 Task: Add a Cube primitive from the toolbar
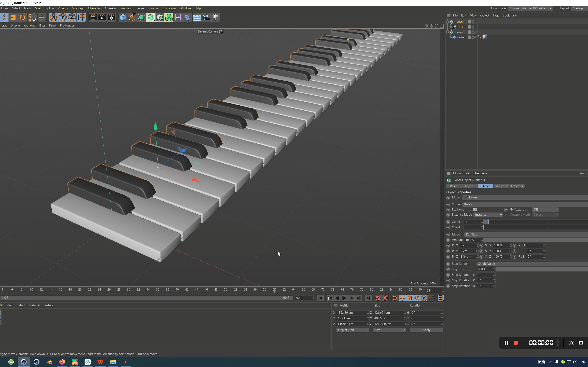pyautogui.click(x=123, y=17)
